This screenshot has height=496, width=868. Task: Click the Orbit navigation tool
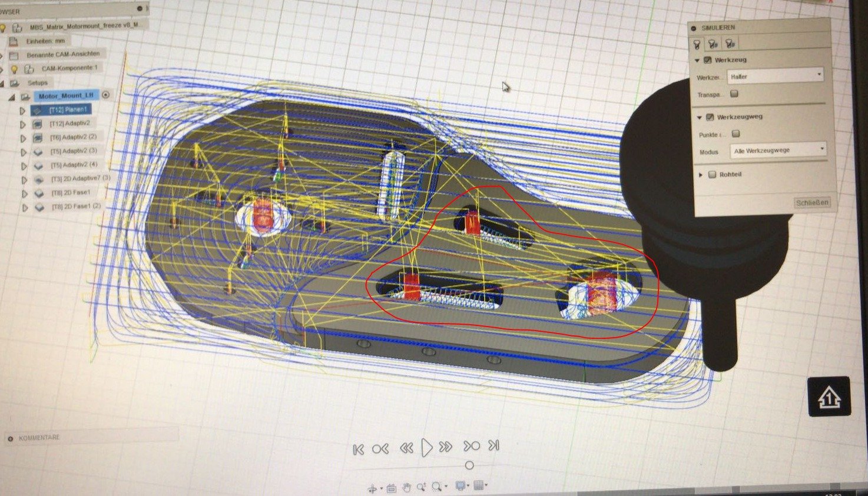(372, 488)
